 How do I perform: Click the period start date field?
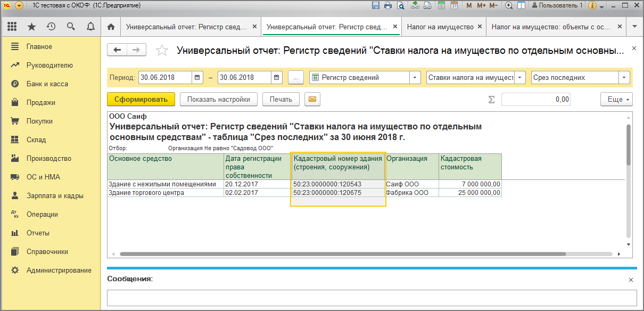click(x=165, y=78)
